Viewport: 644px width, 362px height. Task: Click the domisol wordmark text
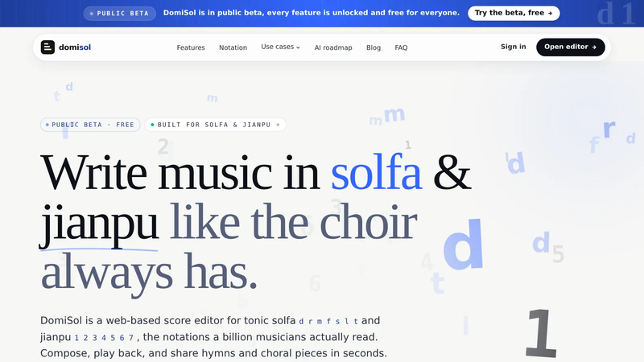(75, 47)
